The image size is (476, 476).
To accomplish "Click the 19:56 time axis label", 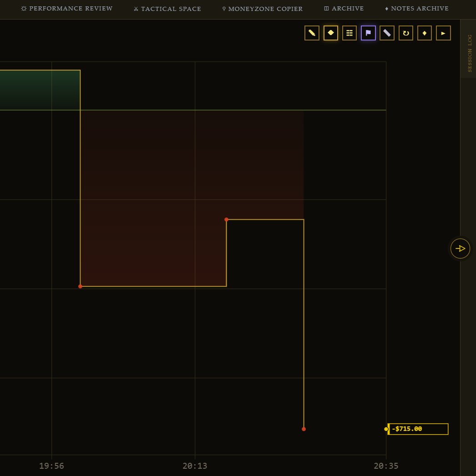I will (x=51, y=466).
